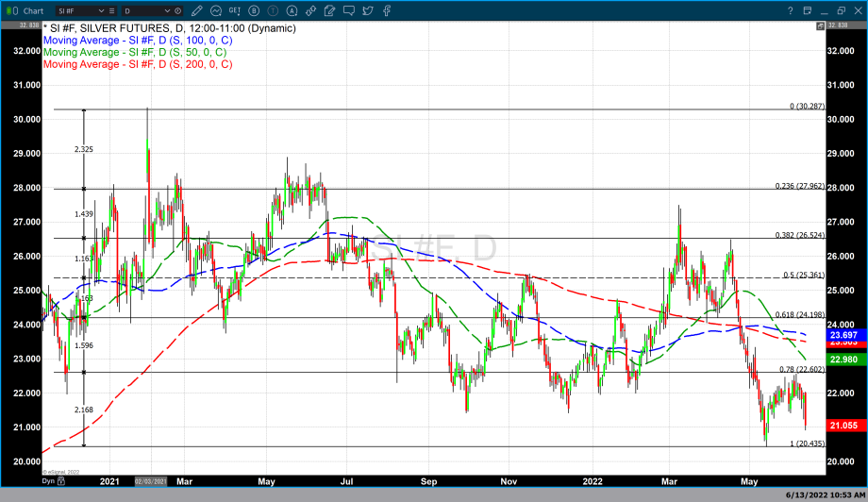Screen dimensions: 868x502
Task: Open the help question mark menu
Action: pos(791,10)
